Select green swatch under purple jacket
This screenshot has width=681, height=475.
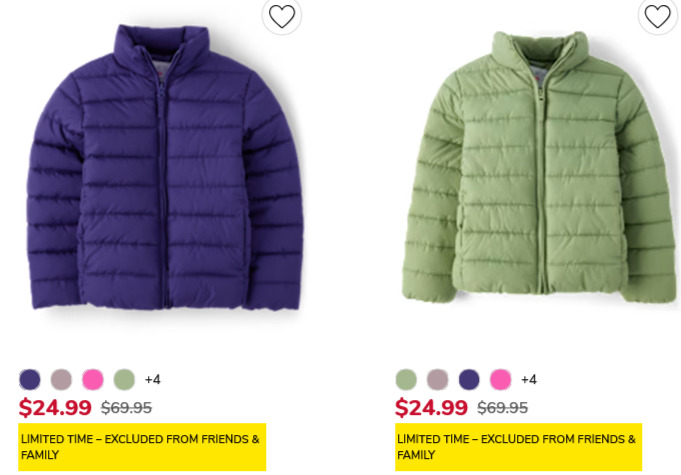(x=124, y=379)
